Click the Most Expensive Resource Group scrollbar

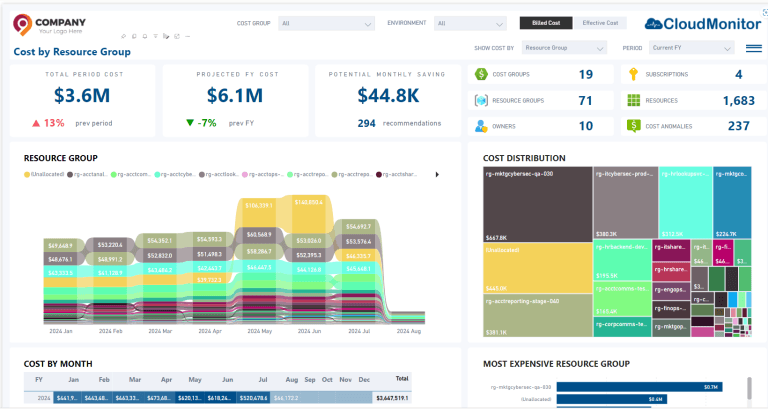pos(749,388)
